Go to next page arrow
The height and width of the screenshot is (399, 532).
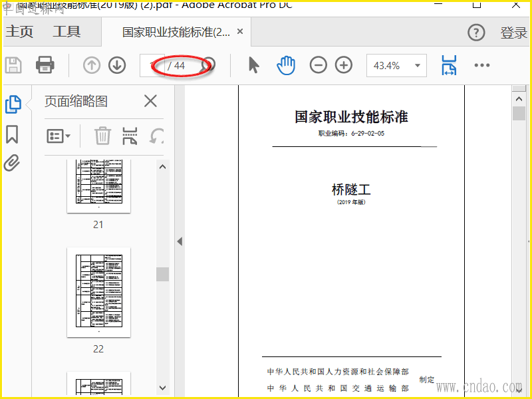117,65
